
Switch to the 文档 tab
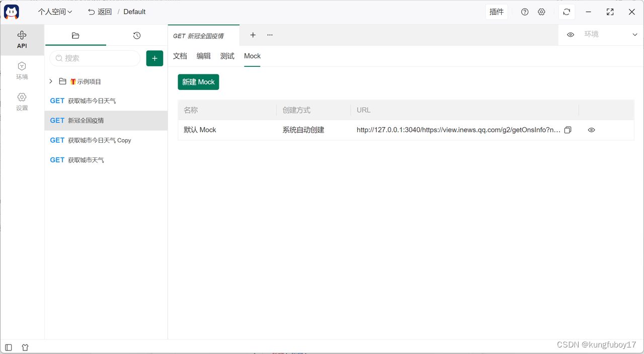tap(180, 56)
